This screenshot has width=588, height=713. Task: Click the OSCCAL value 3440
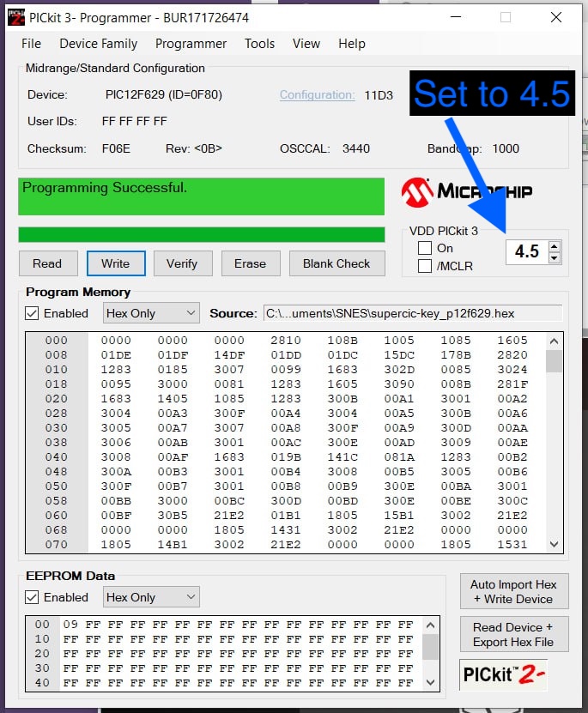[356, 148]
